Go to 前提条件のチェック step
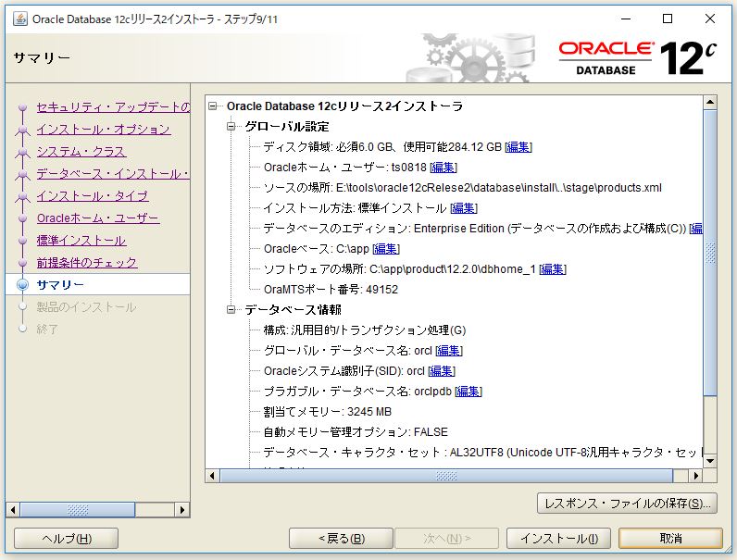This screenshot has height=560, width=737. point(87,263)
